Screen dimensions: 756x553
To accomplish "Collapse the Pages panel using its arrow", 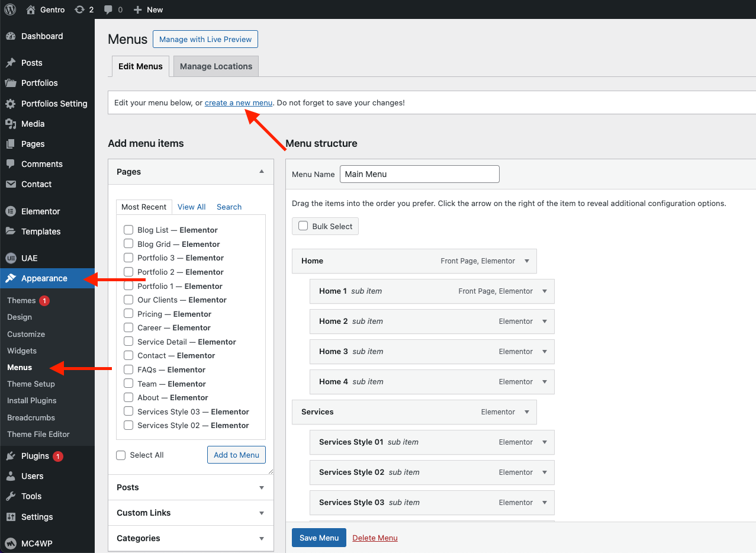I will 261,172.
